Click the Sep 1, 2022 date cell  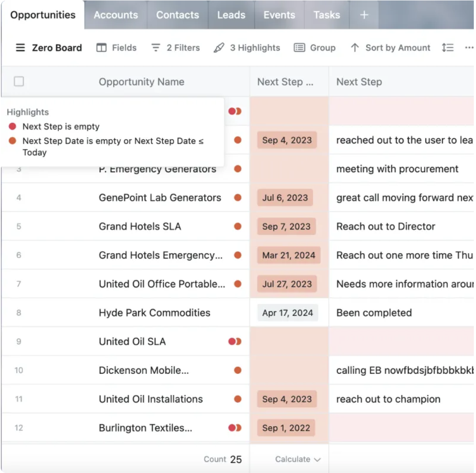point(286,428)
